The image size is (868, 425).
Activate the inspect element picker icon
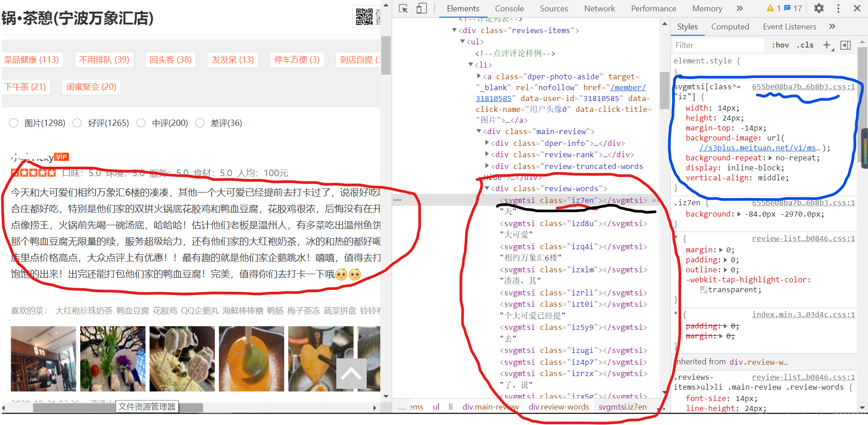(403, 9)
